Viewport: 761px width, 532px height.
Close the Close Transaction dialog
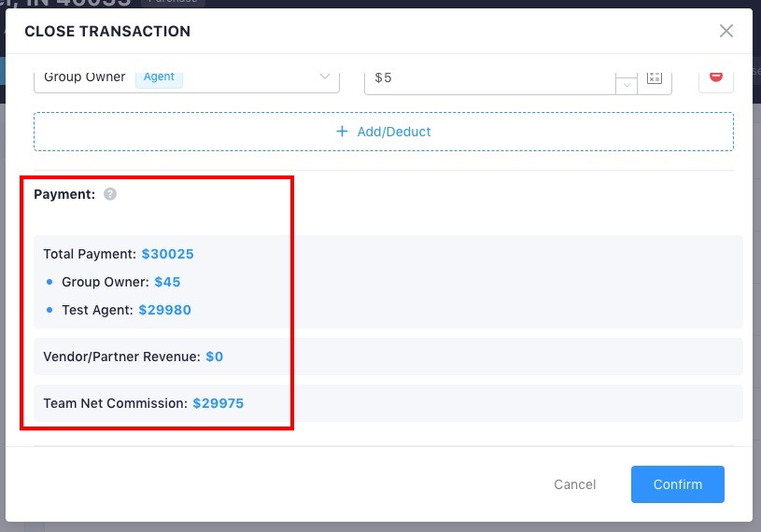click(726, 31)
